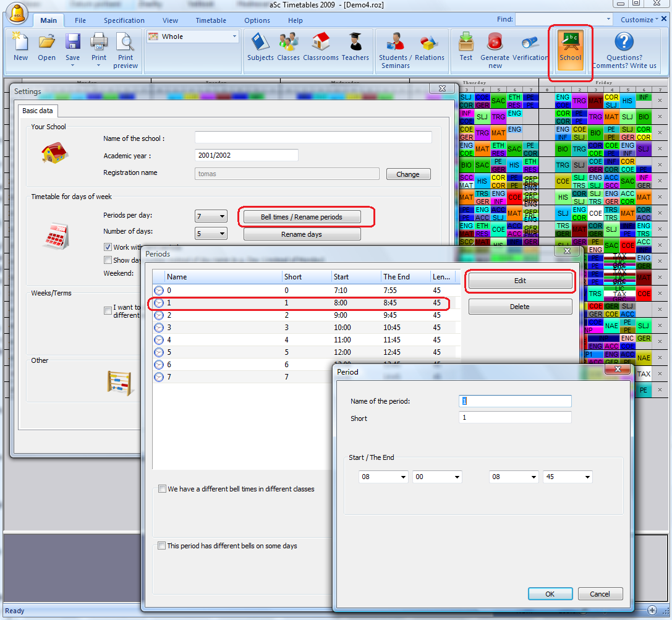Toggle the 'Work with' checkbox in Settings

108,247
